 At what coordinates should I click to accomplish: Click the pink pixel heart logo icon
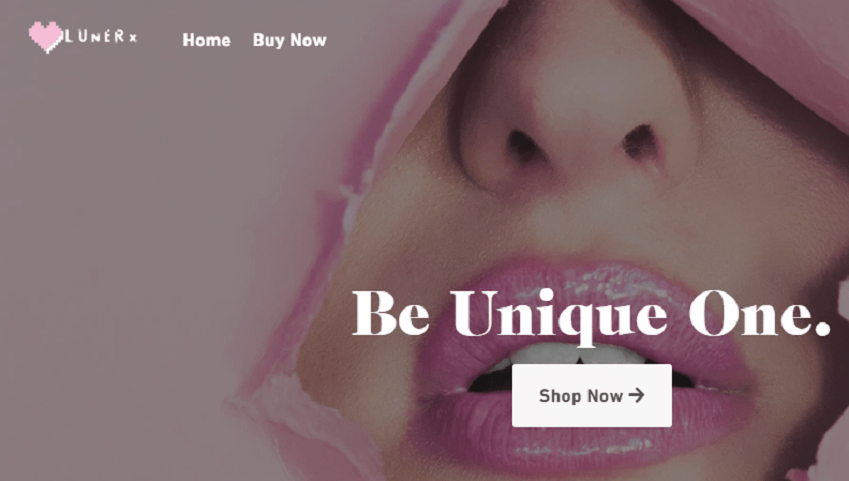click(x=45, y=37)
